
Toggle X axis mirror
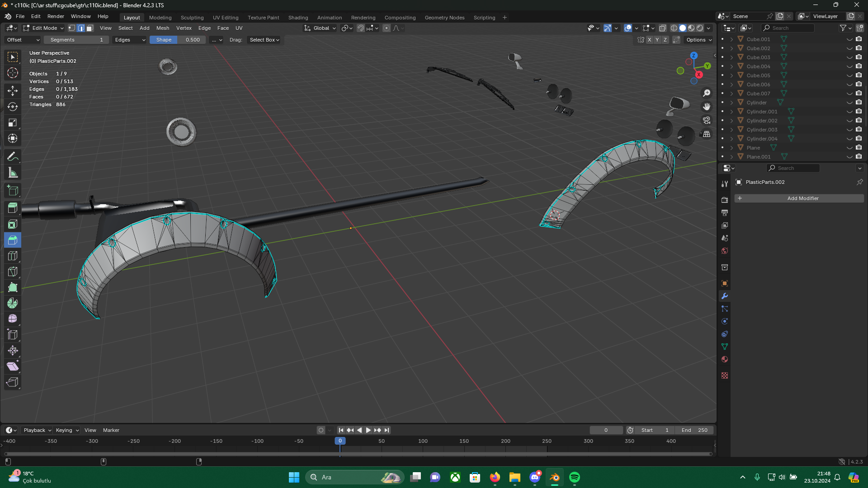pos(649,40)
